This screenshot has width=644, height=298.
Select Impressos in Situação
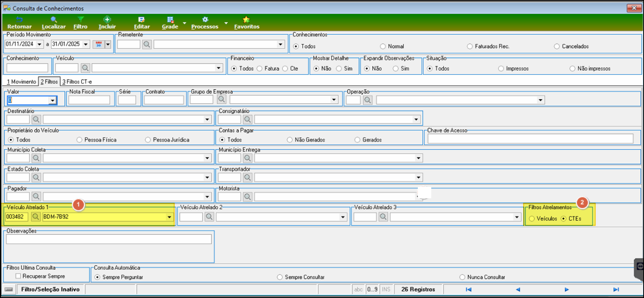[x=501, y=68]
